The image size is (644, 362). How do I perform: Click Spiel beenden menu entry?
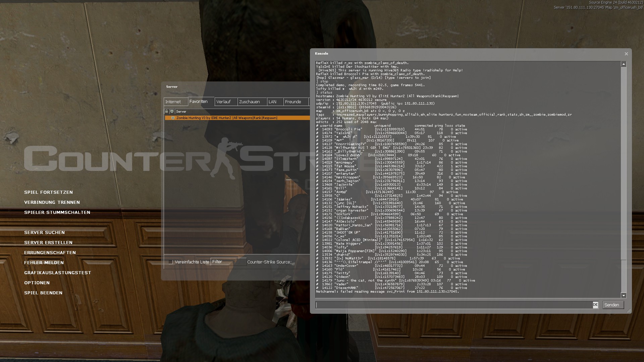click(43, 293)
